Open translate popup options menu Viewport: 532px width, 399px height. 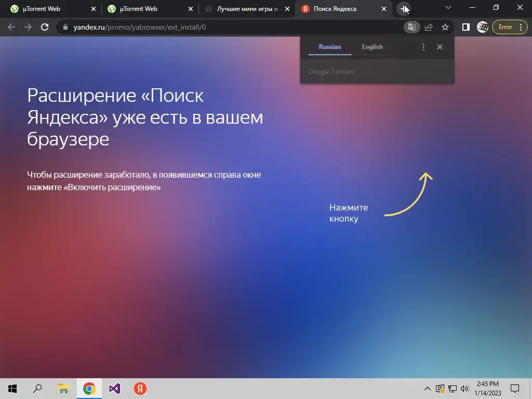(423, 47)
